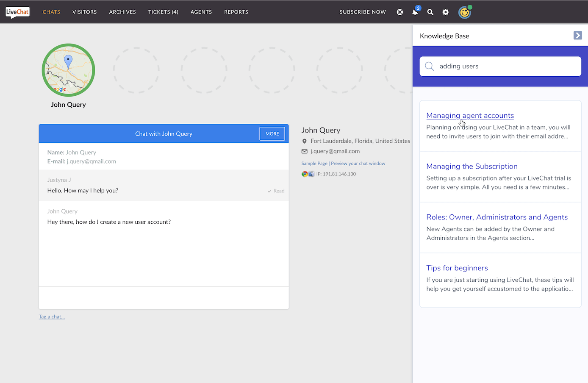Click the Chrome browser icon

tap(305, 174)
